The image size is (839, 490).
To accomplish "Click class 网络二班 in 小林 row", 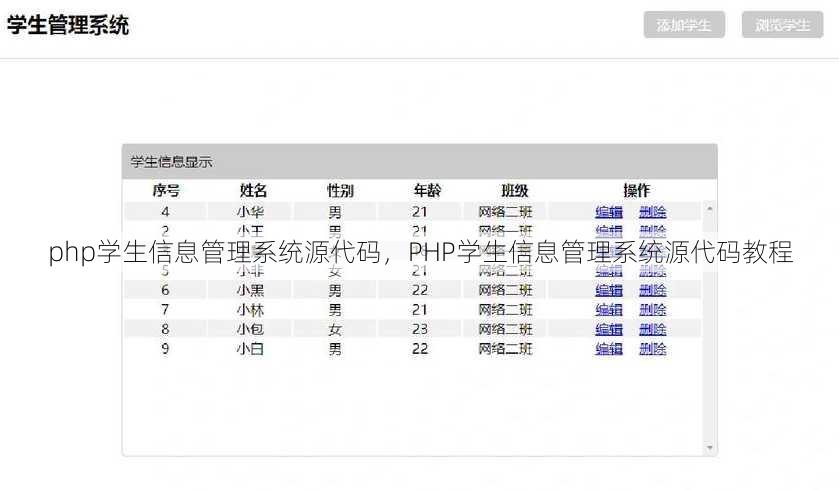I will pyautogui.click(x=505, y=310).
